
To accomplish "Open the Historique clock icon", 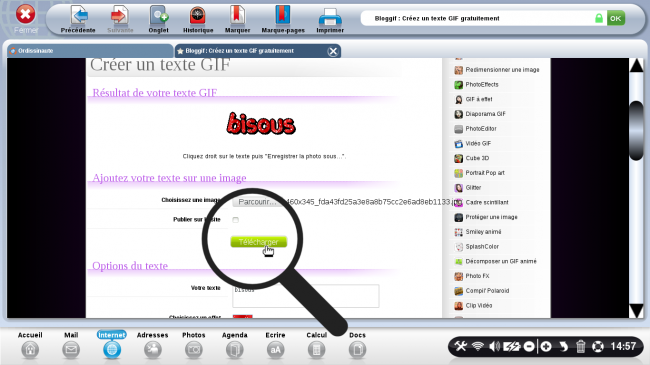I will [198, 16].
